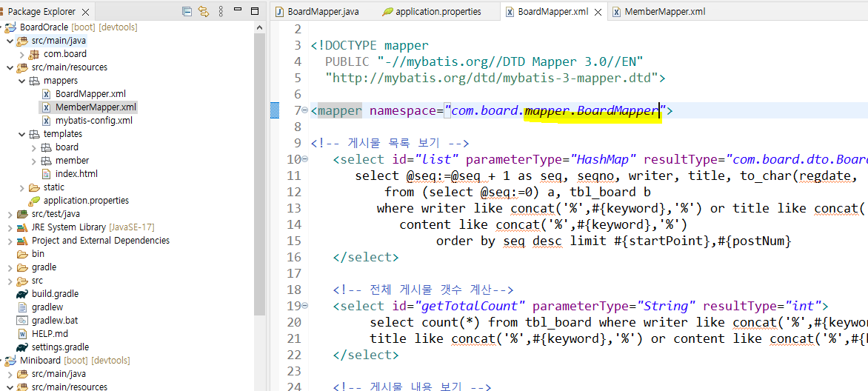
Task: Click the build.gradle elephant icon
Action: click(x=23, y=293)
